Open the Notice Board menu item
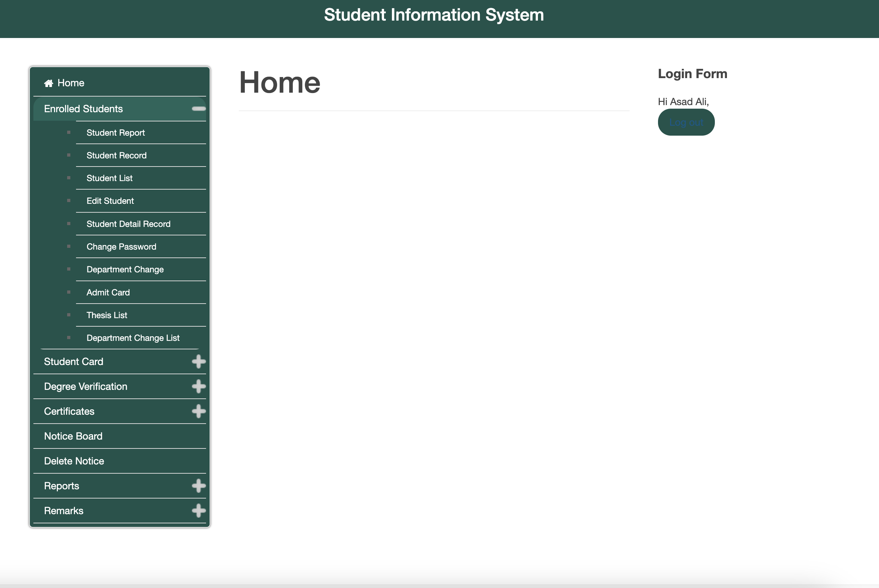879x588 pixels. [120, 436]
